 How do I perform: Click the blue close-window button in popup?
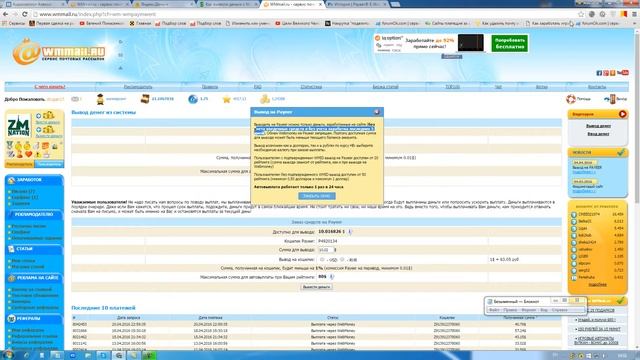coord(317,196)
